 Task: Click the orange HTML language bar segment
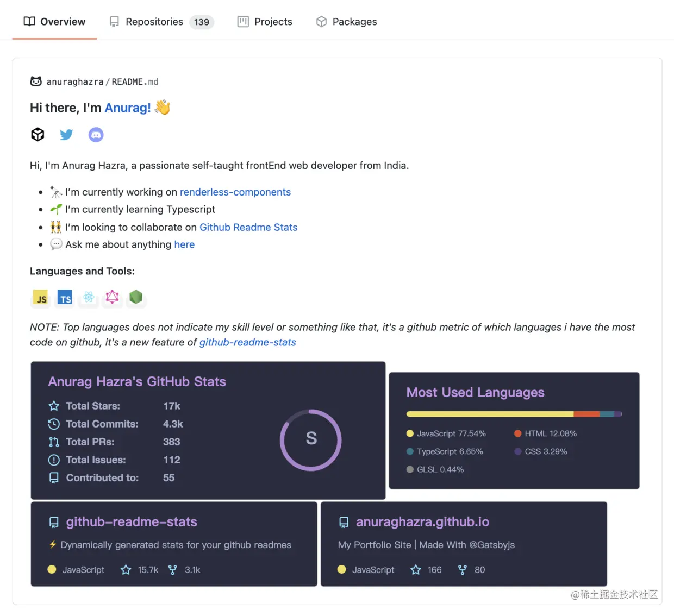pos(586,414)
